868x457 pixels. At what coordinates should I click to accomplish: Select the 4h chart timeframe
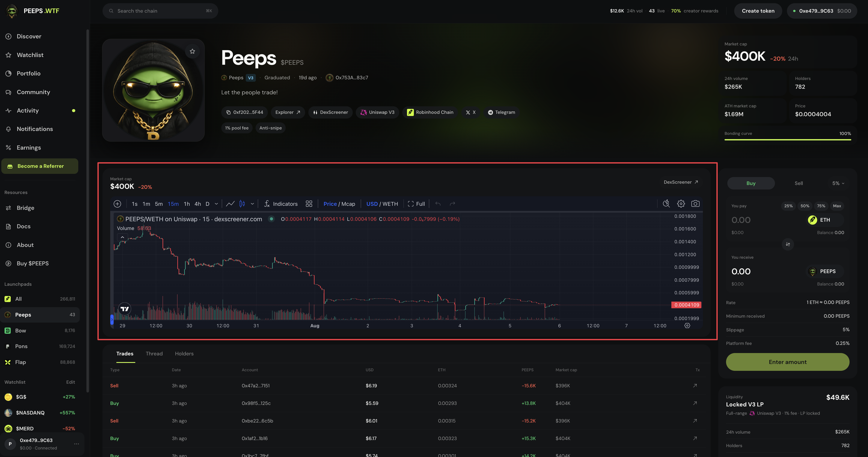[x=198, y=204]
